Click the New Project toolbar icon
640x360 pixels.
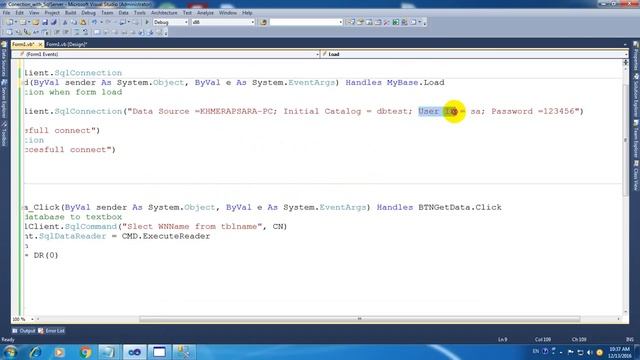pos(9,22)
